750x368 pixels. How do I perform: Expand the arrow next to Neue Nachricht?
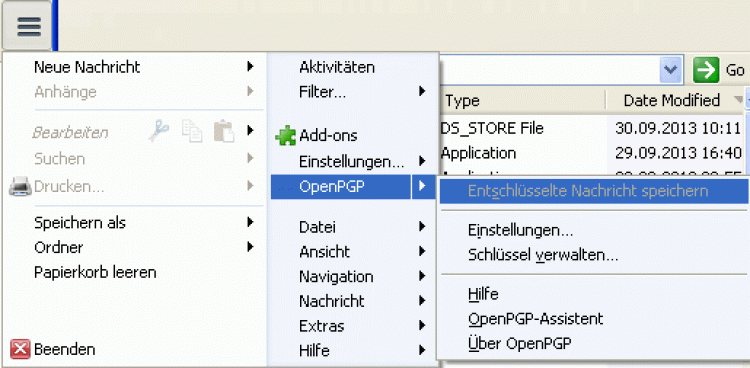[x=250, y=67]
